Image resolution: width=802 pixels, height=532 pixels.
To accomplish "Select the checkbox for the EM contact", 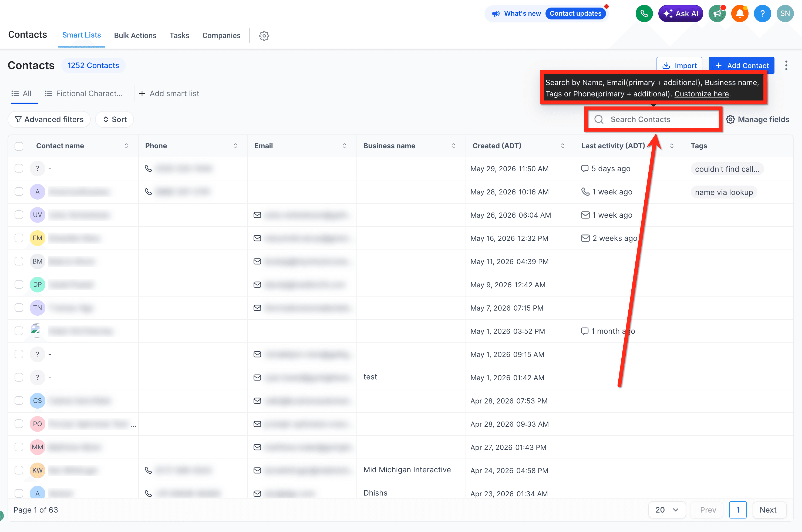I will click(x=19, y=238).
